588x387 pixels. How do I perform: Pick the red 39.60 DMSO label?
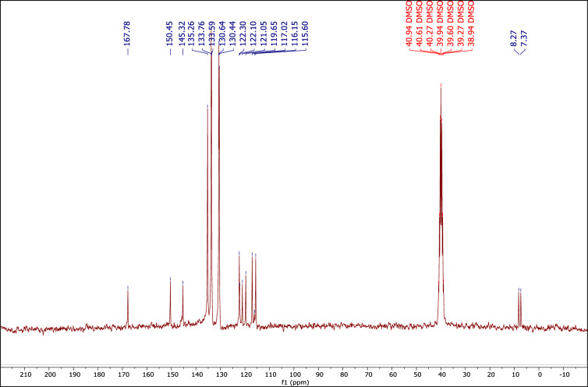(451, 23)
